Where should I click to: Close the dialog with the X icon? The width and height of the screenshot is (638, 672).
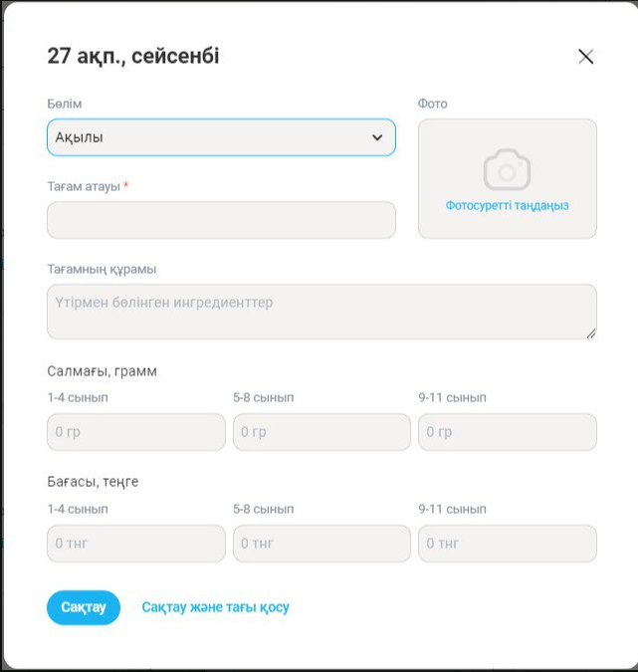click(585, 57)
